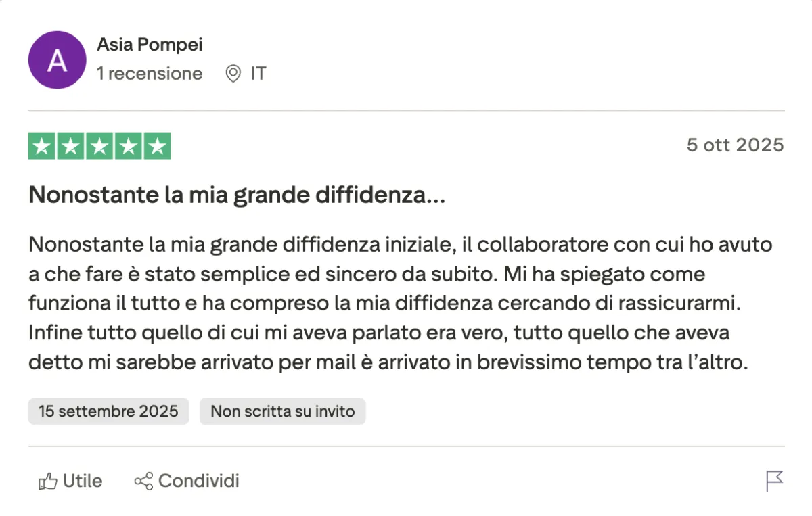Click the "15 settembre 2025" experience date badge
Viewport: 812px width, 516px height.
pyautogui.click(x=108, y=411)
